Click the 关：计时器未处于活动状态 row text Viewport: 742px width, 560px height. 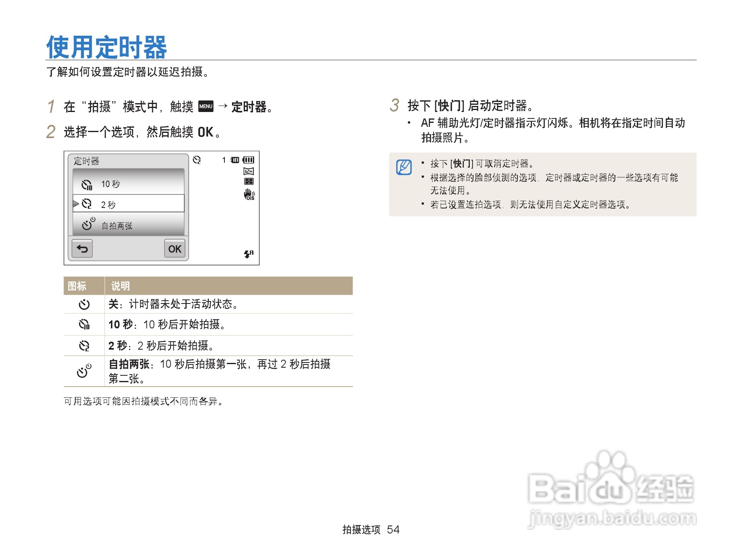pos(173,304)
